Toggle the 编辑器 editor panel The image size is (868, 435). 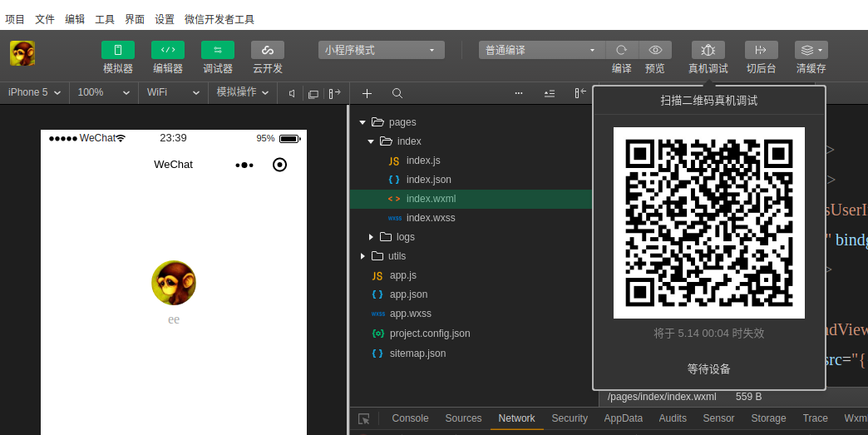coord(168,50)
